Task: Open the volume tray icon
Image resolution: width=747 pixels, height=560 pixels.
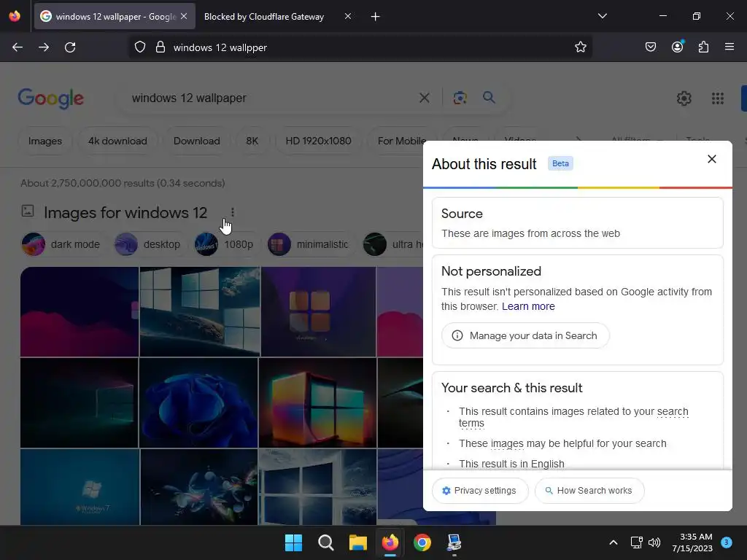Action: pyautogui.click(x=654, y=542)
